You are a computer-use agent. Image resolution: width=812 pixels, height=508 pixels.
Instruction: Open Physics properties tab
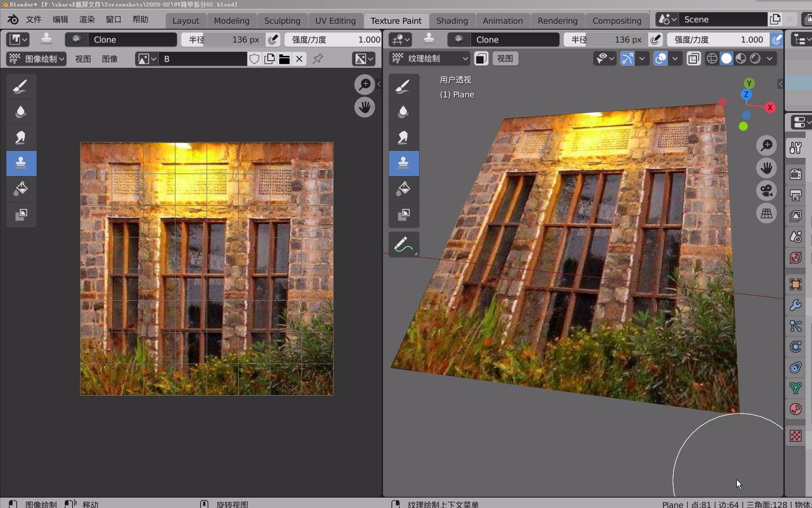tap(796, 347)
